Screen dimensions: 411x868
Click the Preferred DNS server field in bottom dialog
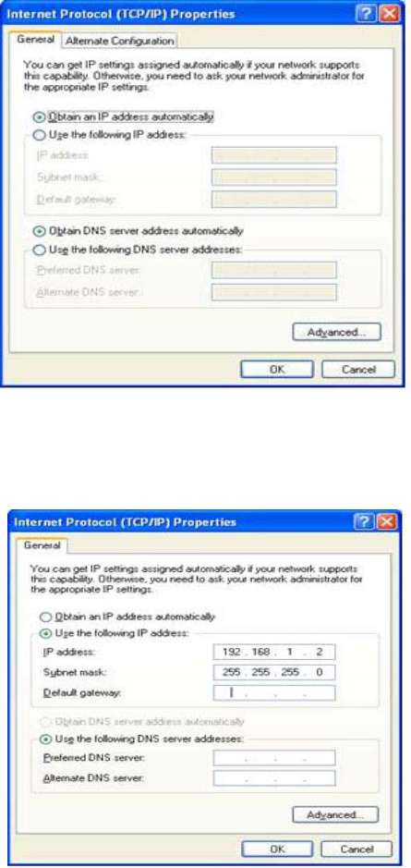click(x=274, y=758)
